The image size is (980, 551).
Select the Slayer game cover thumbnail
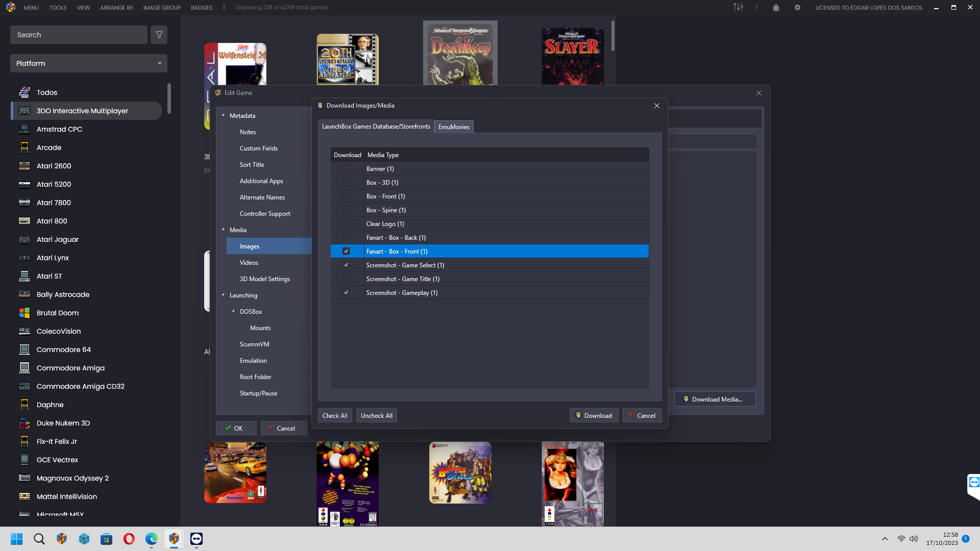(x=573, y=56)
